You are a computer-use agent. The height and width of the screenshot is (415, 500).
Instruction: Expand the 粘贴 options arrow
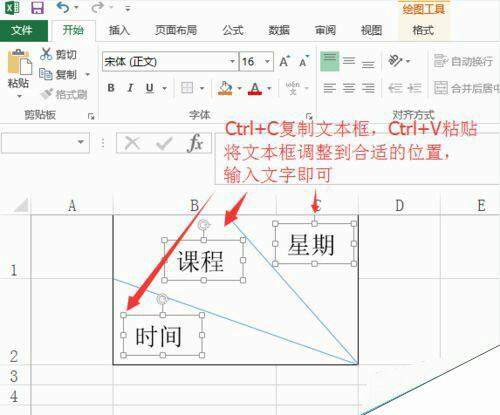pos(19,96)
